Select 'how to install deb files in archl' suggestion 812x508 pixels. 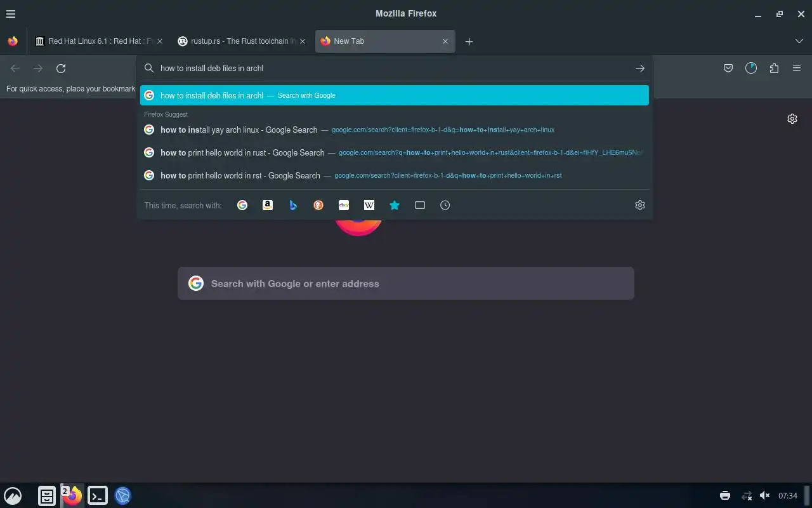(x=395, y=95)
